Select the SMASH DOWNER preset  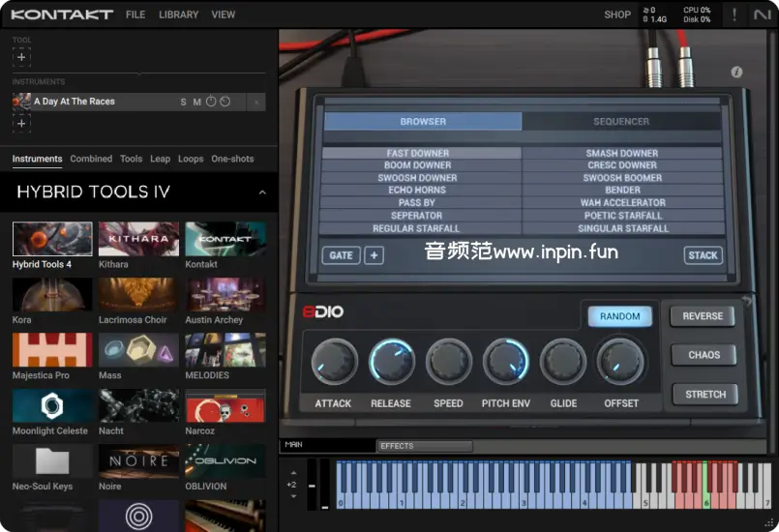pyautogui.click(x=622, y=153)
